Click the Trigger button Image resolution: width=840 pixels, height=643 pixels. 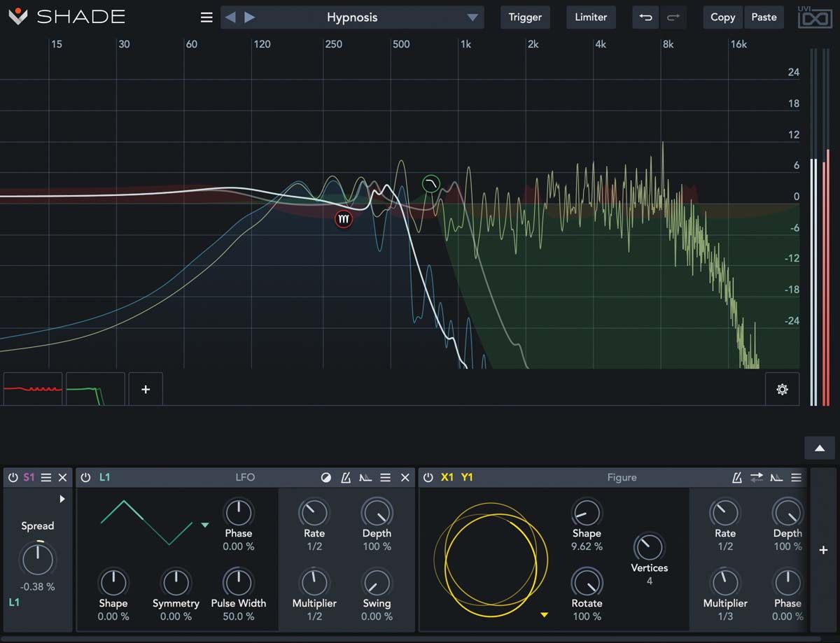click(x=525, y=17)
